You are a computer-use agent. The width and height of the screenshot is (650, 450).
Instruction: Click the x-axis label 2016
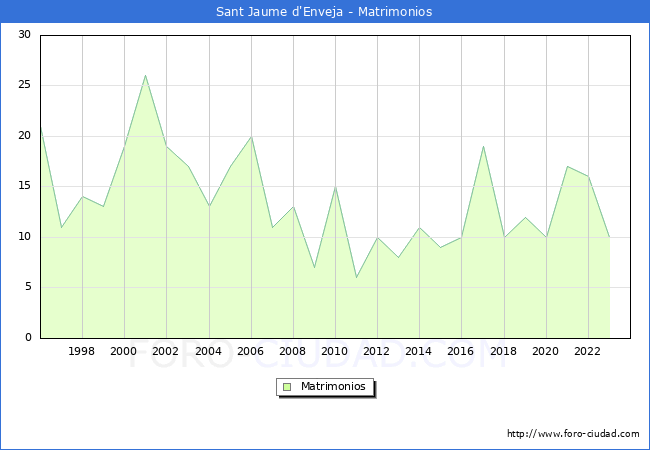tap(461, 351)
